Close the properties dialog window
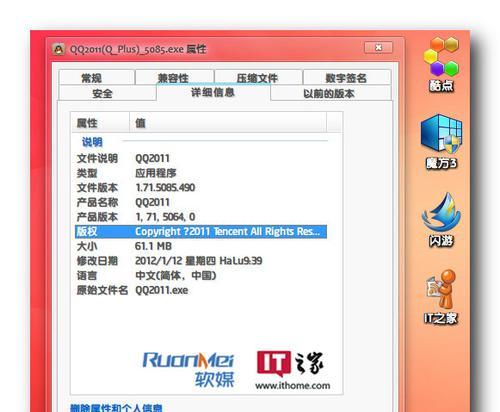 378,47
